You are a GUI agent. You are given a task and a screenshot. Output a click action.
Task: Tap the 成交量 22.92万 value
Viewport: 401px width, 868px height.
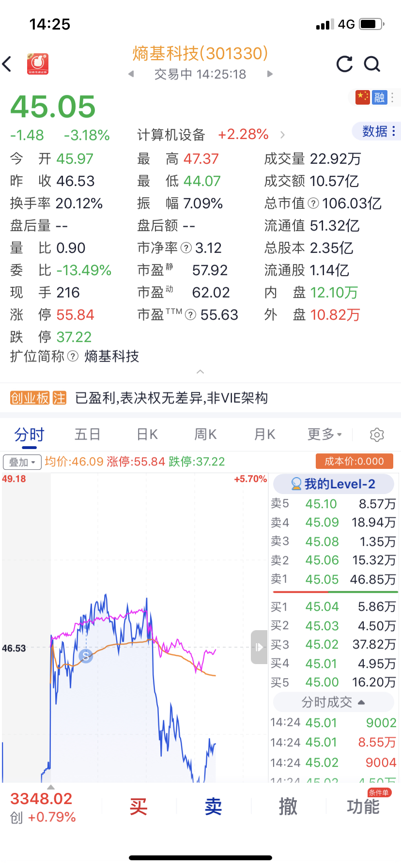336,159
